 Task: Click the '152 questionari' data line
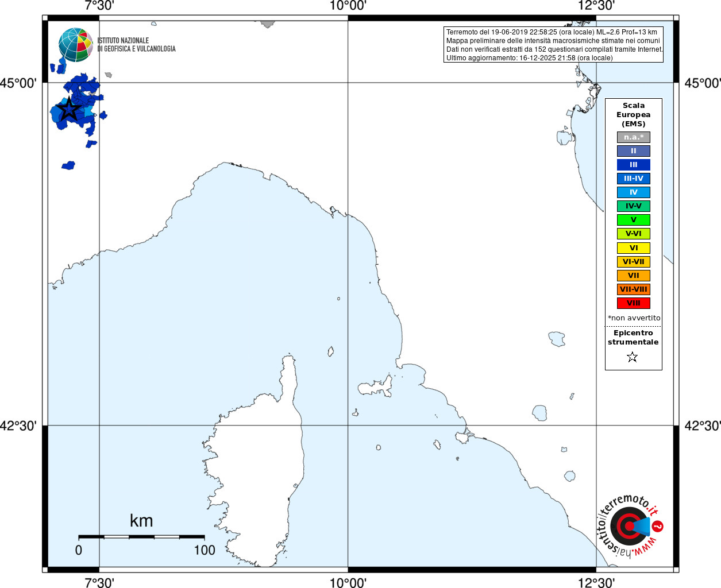(555, 49)
